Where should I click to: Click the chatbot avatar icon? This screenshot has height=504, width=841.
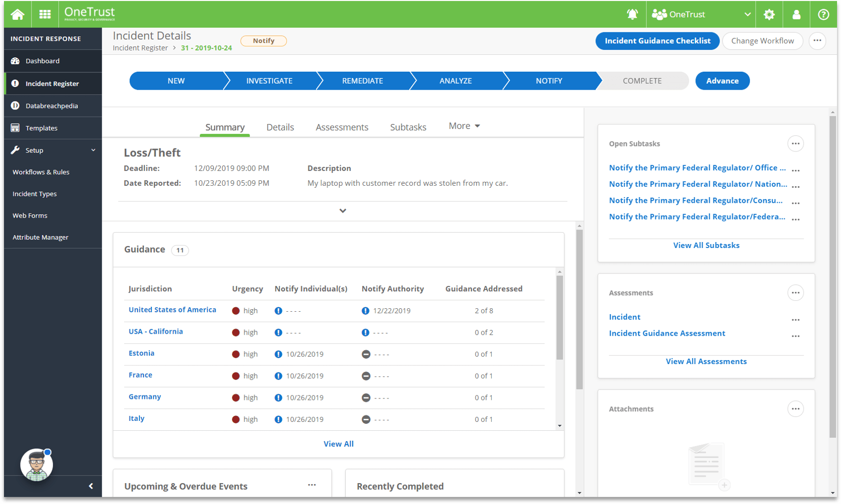pyautogui.click(x=36, y=465)
